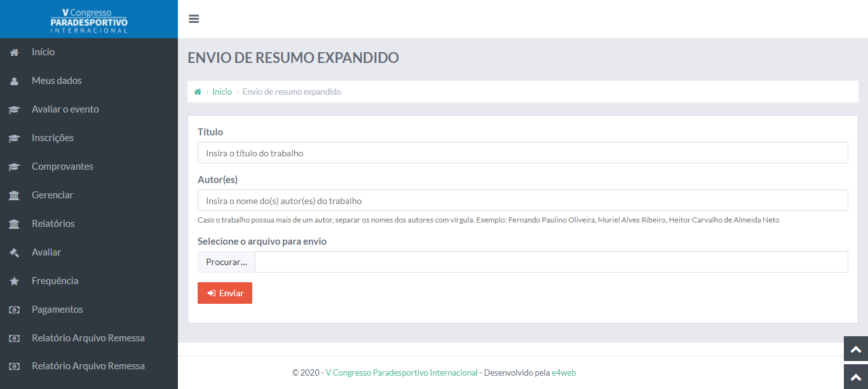Click the Procurar... file browse button
The image size is (868, 389).
pyautogui.click(x=226, y=262)
